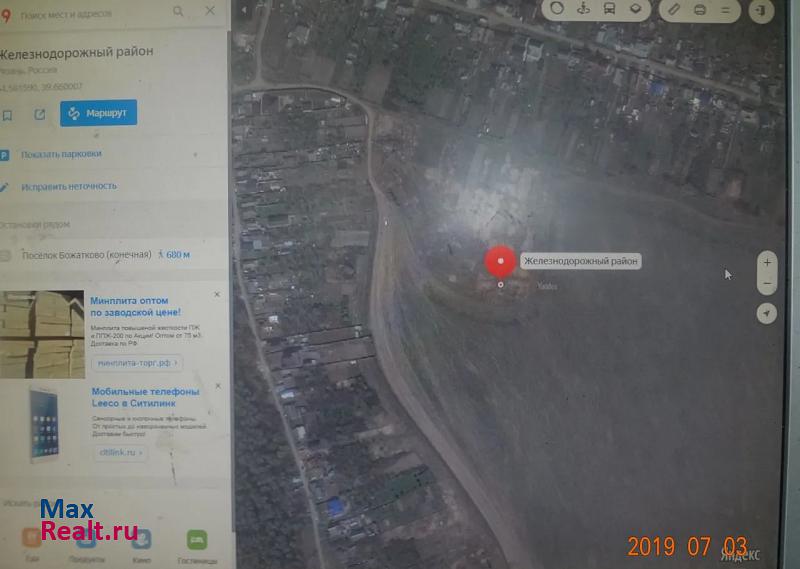
Task: Click the share place icon
Action: (x=39, y=114)
